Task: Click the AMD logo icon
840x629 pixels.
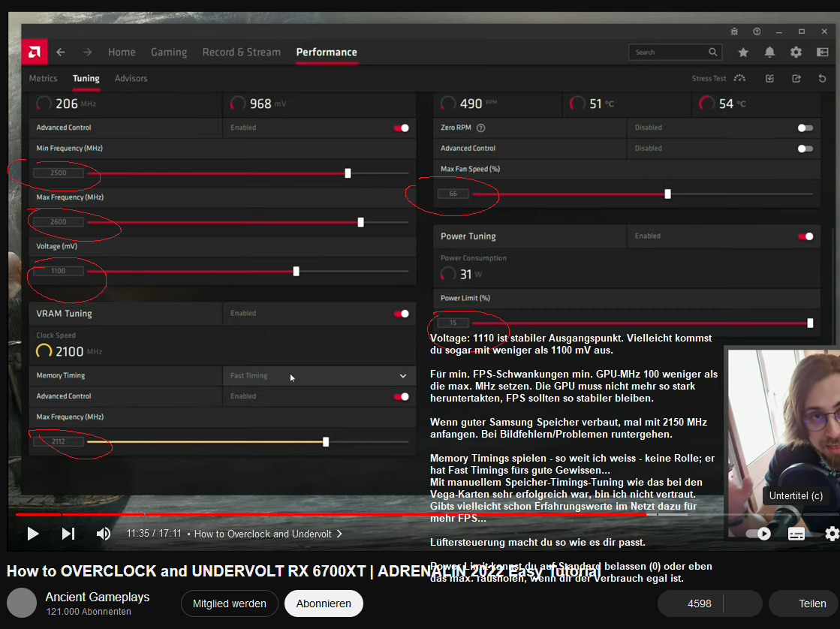Action: [35, 52]
